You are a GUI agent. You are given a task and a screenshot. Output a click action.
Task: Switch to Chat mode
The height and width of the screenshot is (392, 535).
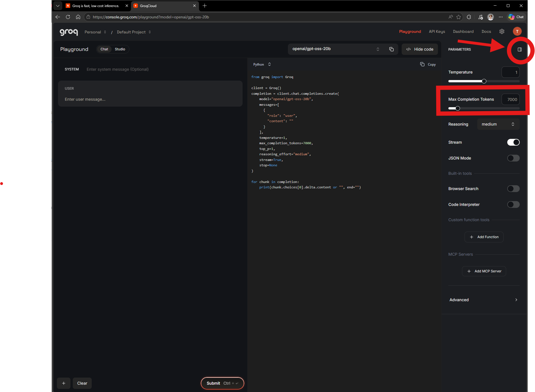(x=104, y=49)
